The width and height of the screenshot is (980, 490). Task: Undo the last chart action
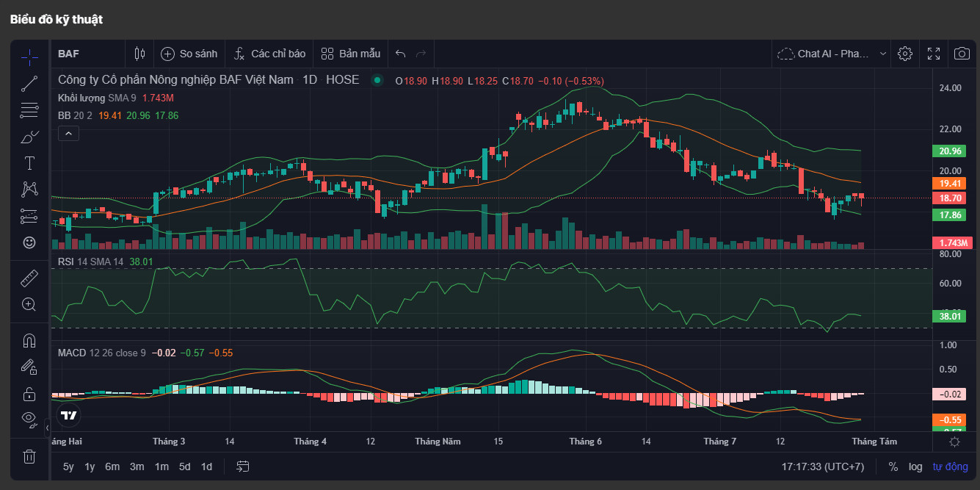400,54
